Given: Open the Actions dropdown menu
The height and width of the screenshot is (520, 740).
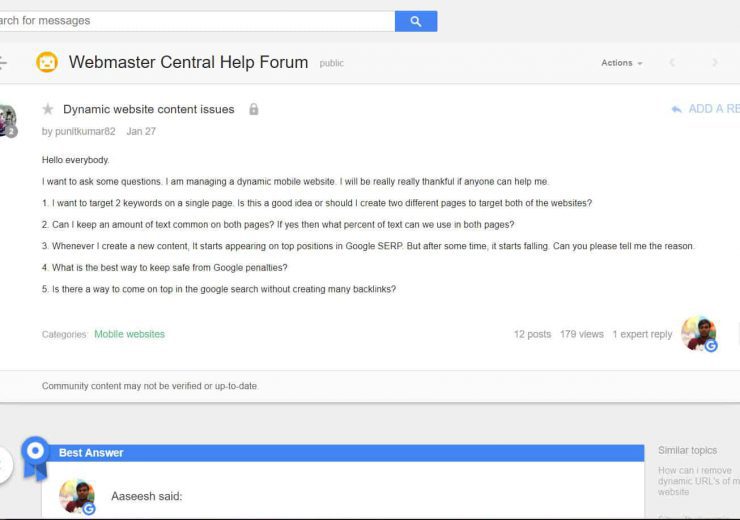Looking at the screenshot, I should click(x=622, y=63).
